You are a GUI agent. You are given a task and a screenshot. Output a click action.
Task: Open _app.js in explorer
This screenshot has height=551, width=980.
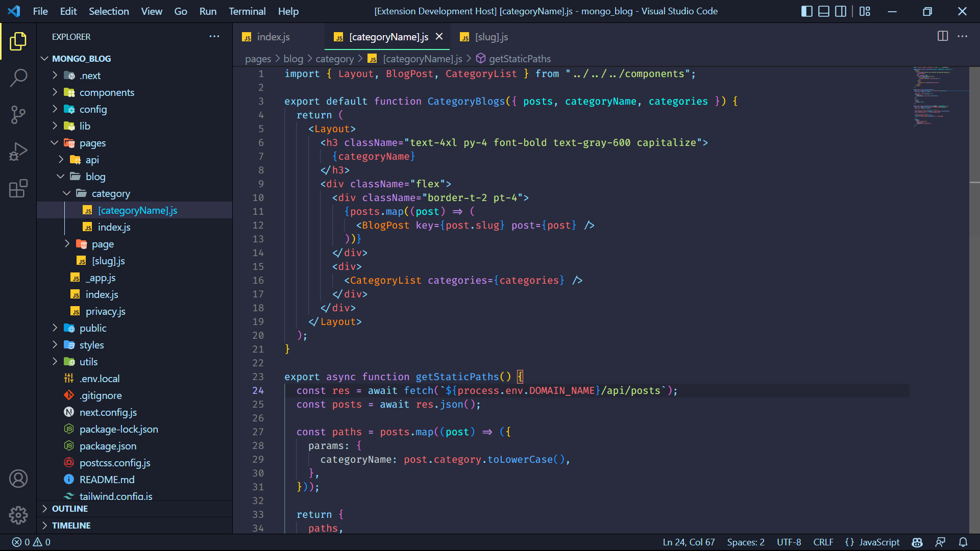(101, 278)
